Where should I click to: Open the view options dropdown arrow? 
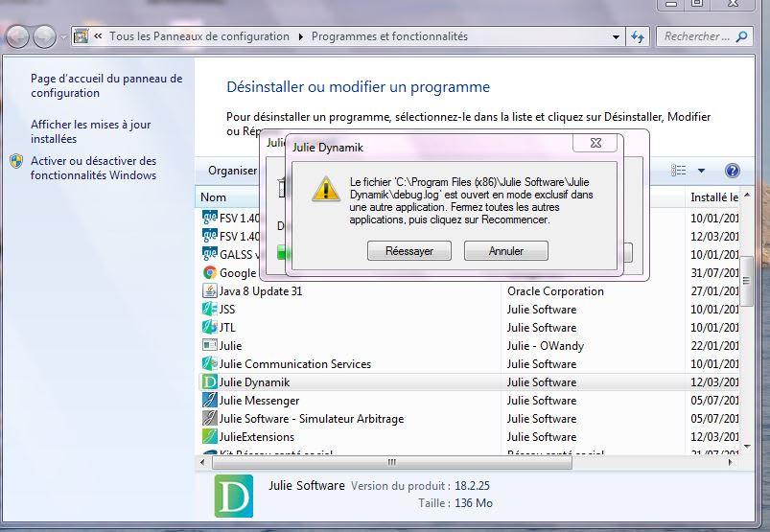click(701, 171)
